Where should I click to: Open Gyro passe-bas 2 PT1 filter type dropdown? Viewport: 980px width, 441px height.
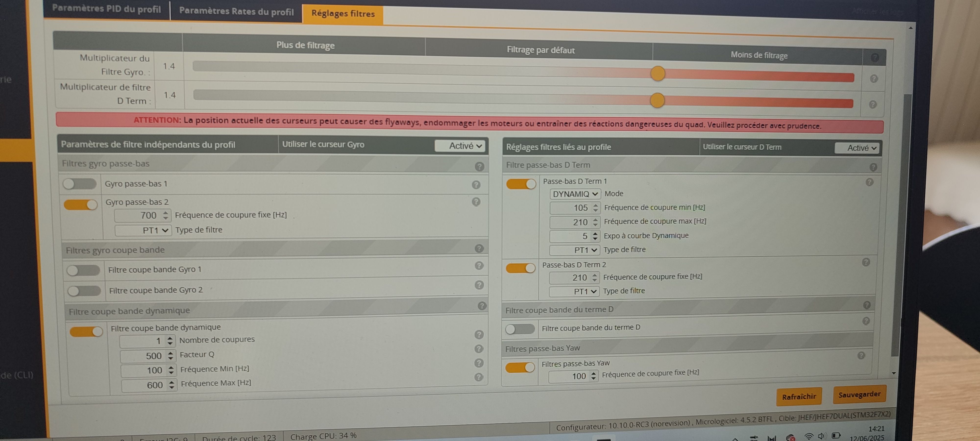[x=143, y=231]
